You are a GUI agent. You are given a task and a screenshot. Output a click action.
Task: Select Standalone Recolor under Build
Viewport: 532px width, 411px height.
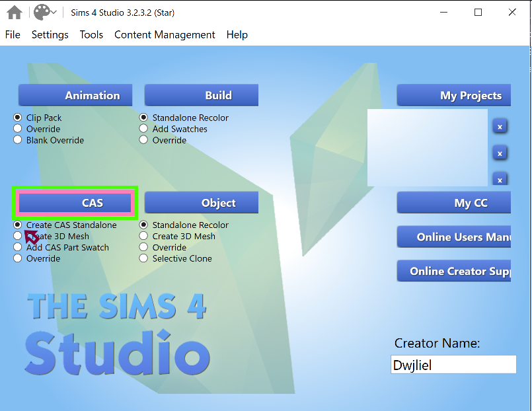coord(184,118)
